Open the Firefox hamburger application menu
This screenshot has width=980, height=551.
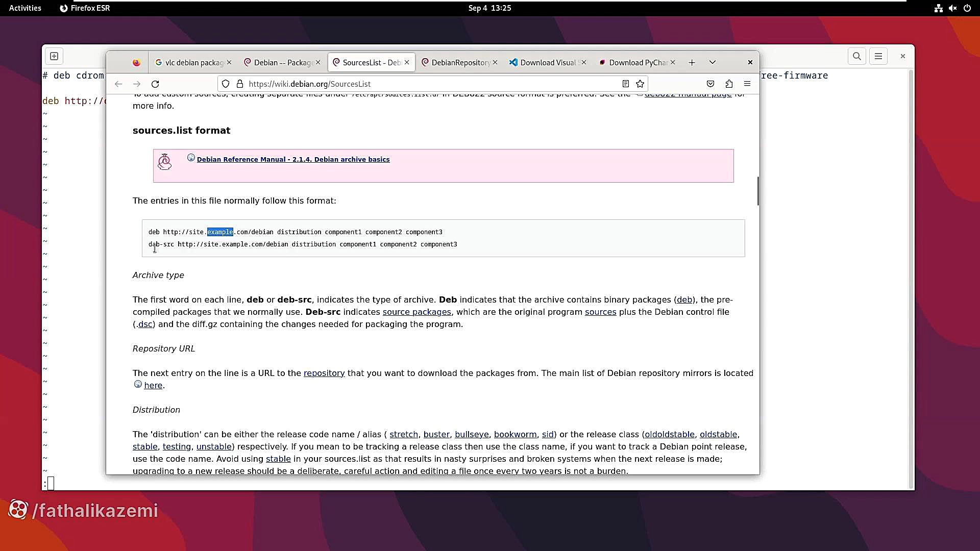point(747,84)
